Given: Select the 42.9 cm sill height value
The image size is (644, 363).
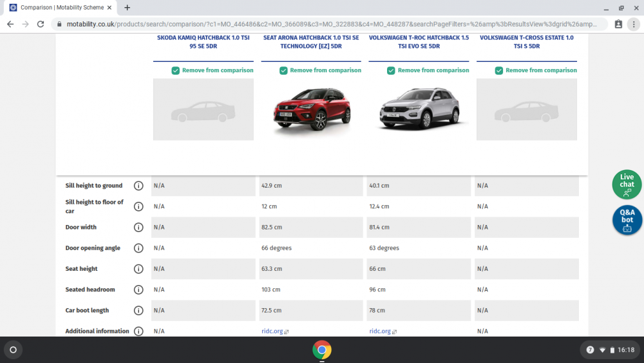Looking at the screenshot, I should tap(272, 186).
